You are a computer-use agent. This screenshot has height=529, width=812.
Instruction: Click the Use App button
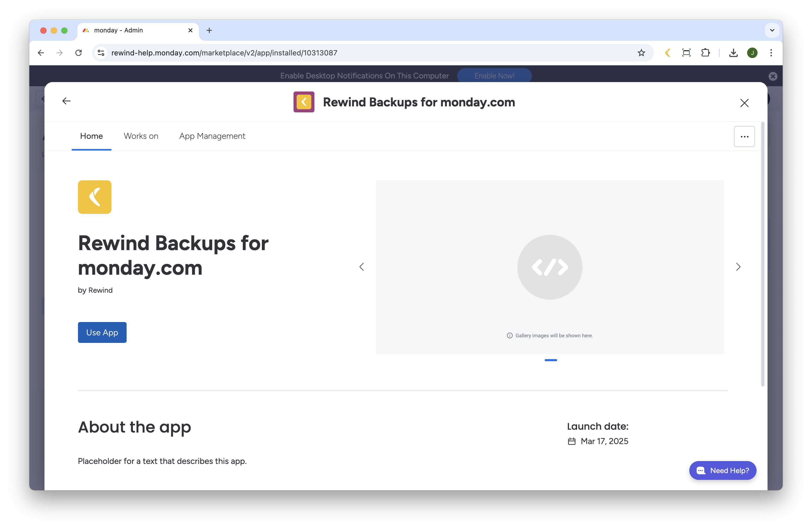point(102,332)
